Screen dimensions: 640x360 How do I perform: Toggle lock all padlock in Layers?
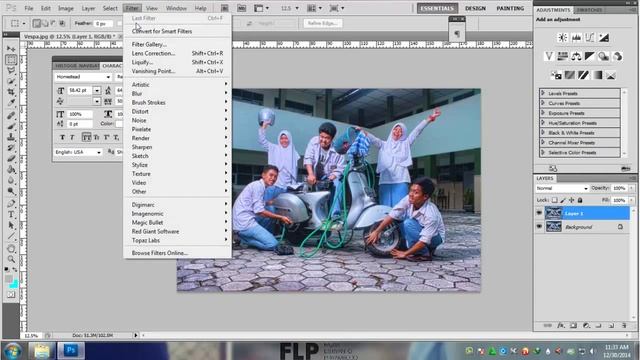580,200
